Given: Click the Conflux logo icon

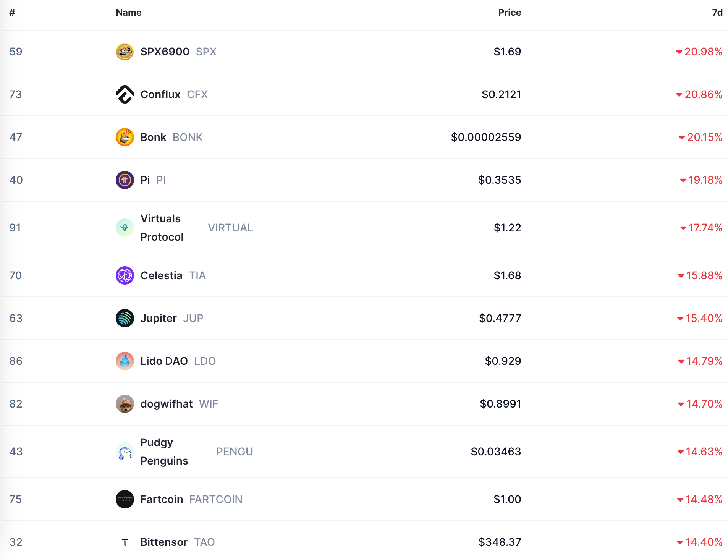Looking at the screenshot, I should [125, 94].
